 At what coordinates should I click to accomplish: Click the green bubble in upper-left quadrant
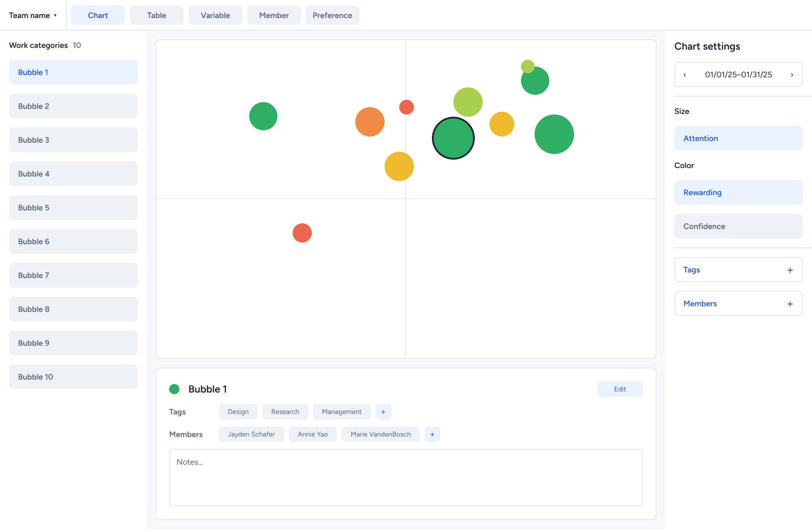[x=263, y=116]
